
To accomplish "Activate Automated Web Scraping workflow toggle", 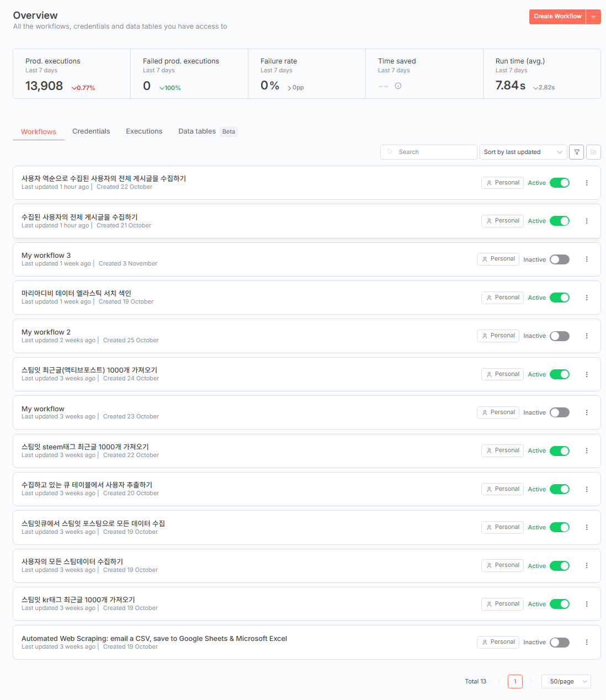I will coord(560,642).
